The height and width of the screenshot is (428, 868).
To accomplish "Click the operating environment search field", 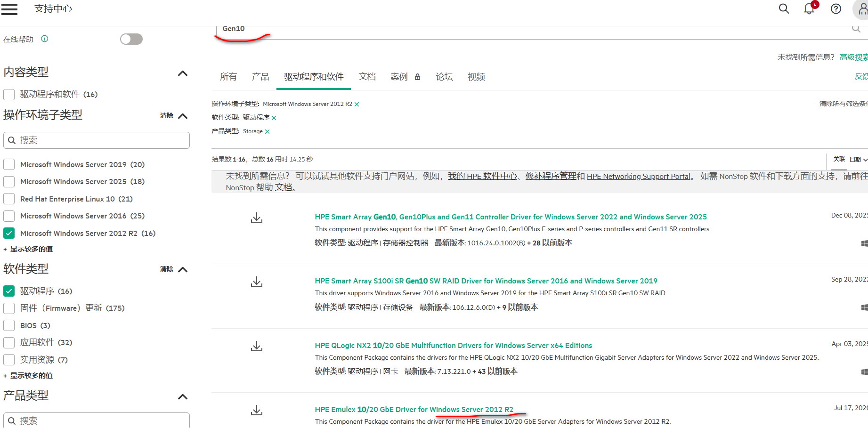I will (x=97, y=140).
